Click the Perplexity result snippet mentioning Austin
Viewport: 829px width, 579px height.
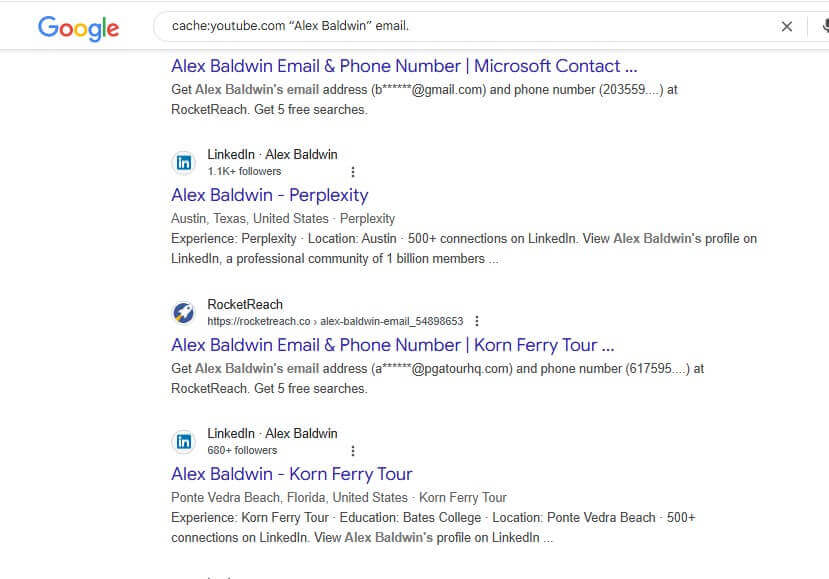point(464,249)
